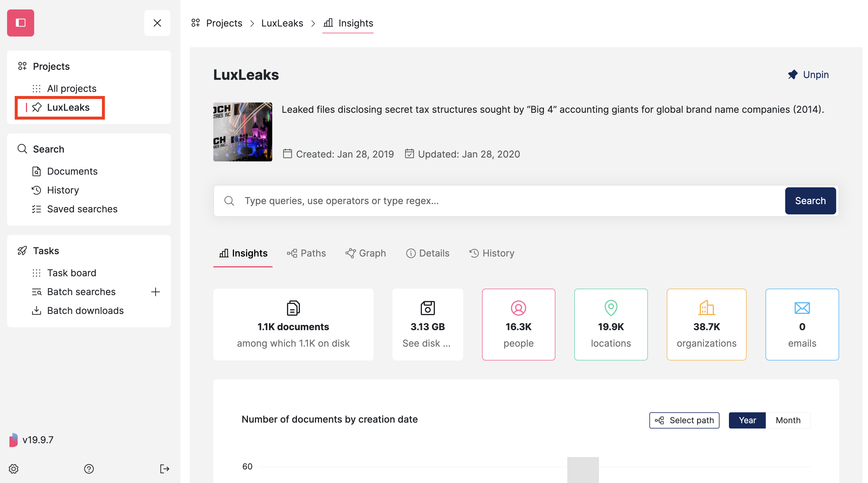Open LuxLeaks in the breadcrumb

pos(282,23)
